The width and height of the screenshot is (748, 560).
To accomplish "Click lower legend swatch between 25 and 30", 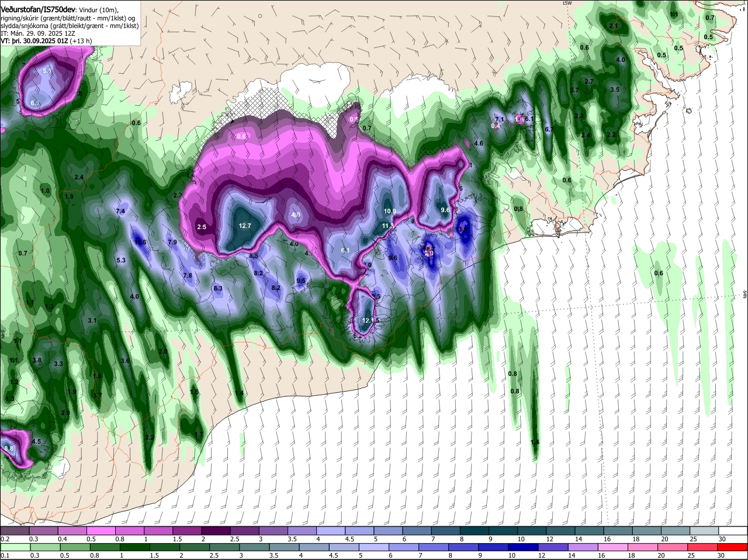I will (x=702, y=547).
